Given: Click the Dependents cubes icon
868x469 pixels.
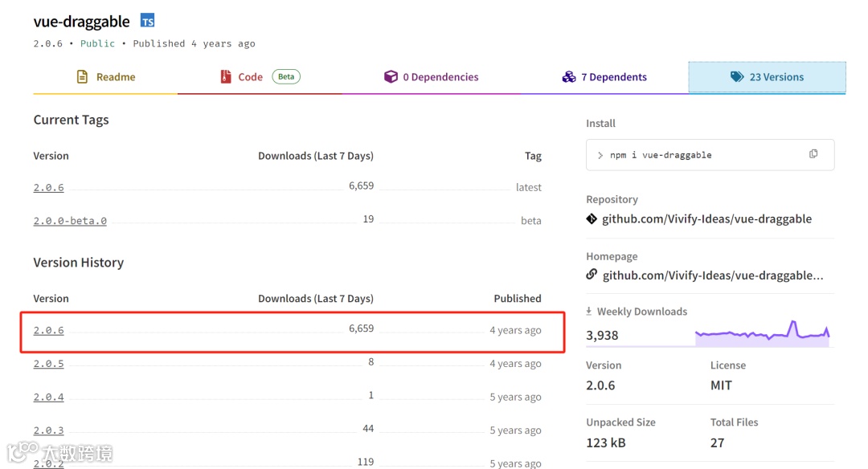Looking at the screenshot, I should 569,77.
